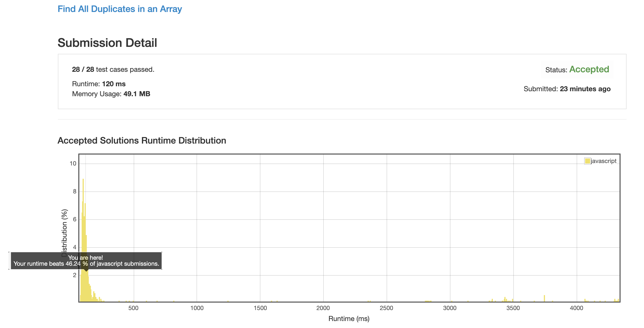Click the tallest yellow bar in the chart

83,240
